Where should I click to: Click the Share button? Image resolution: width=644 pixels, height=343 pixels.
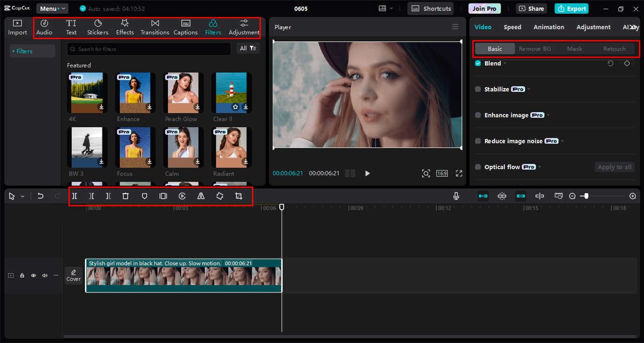(532, 9)
